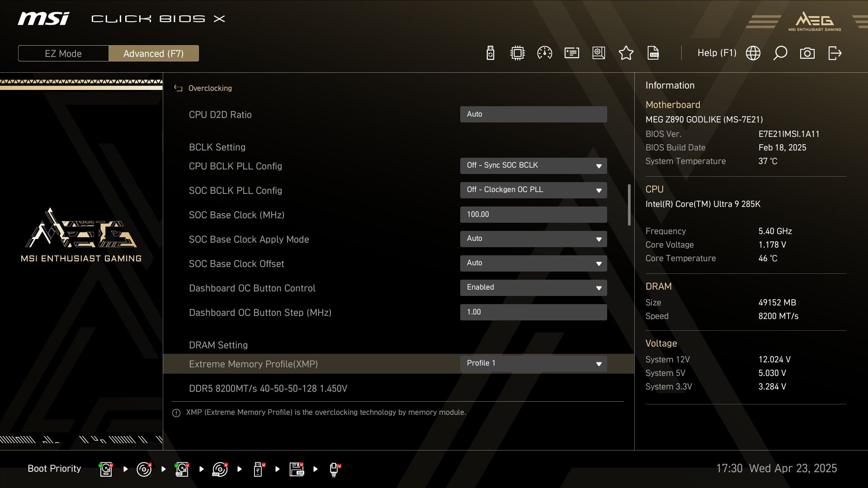
Task: Select the SOC BCLK PLL Config label
Action: click(236, 191)
